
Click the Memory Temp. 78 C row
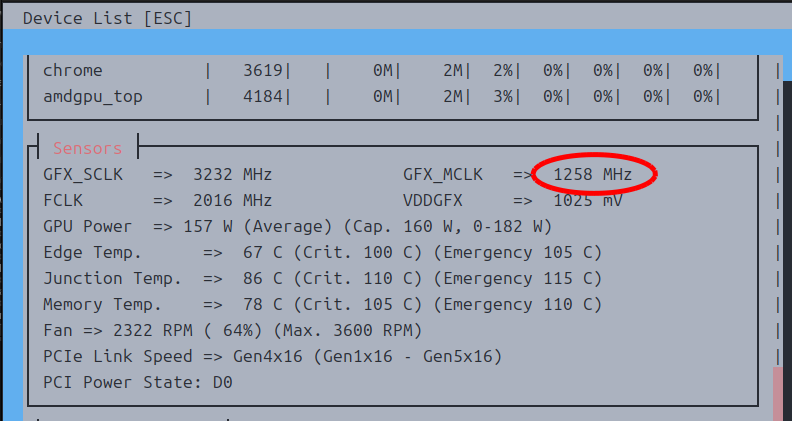point(322,304)
